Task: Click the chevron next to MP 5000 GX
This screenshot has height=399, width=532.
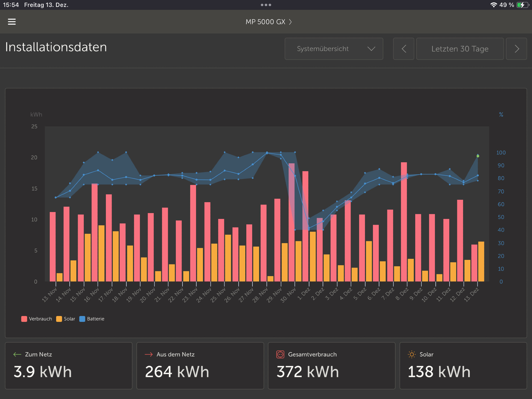Action: [290, 22]
